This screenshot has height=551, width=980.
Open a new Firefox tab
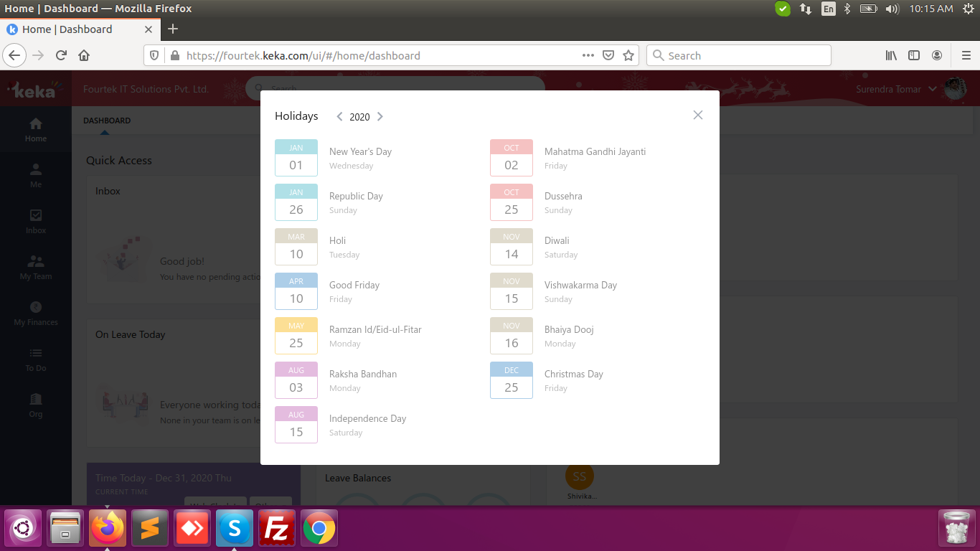(x=172, y=29)
